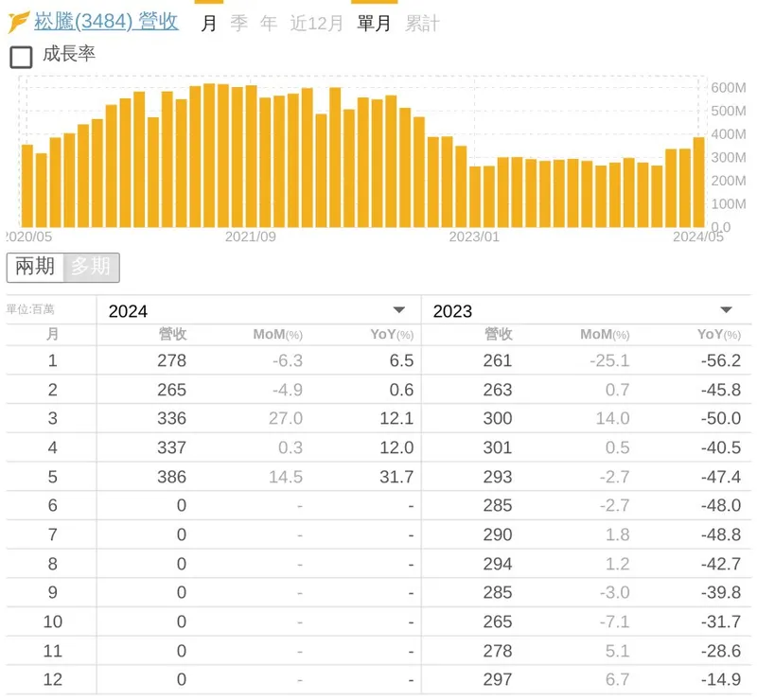Click 2023 September YoY value -39.8
The image size is (757, 700).
coord(721,592)
